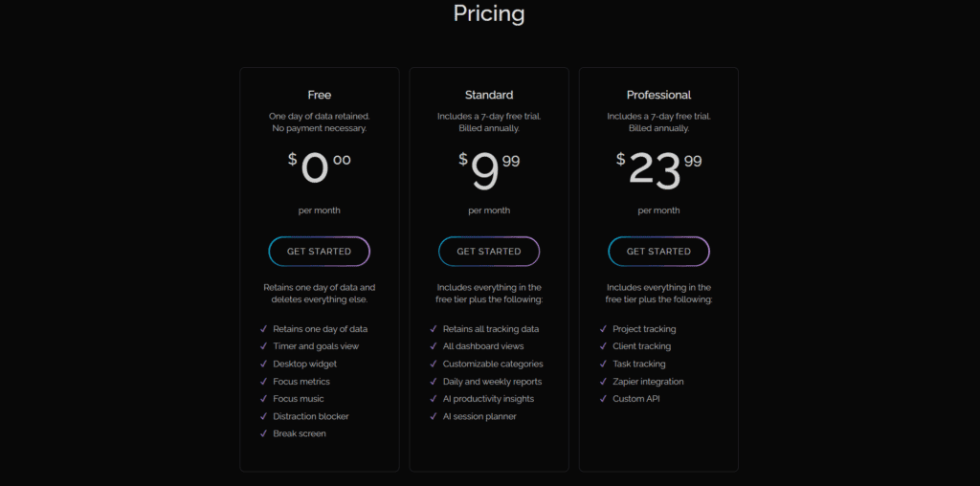
Task: Click the checkmark next to Focus music
Action: pyautogui.click(x=264, y=399)
